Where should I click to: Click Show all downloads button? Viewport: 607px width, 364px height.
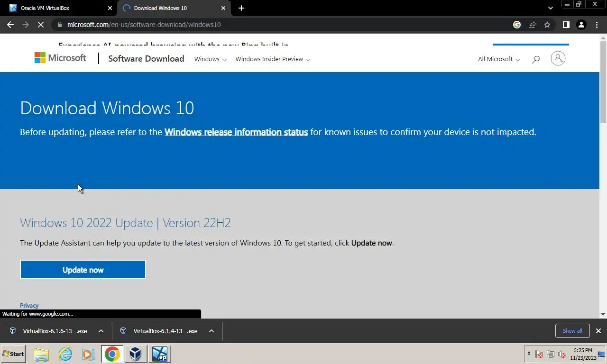[572, 331]
